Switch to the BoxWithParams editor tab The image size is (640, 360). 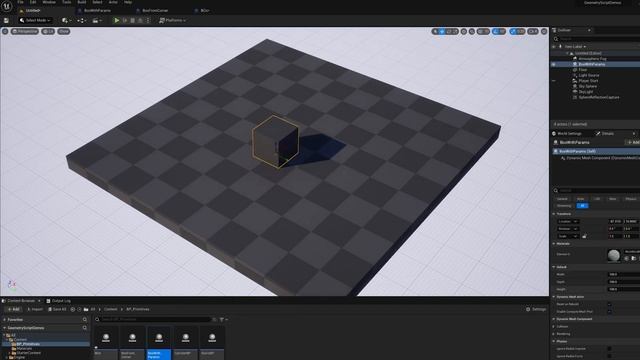pyautogui.click(x=97, y=11)
